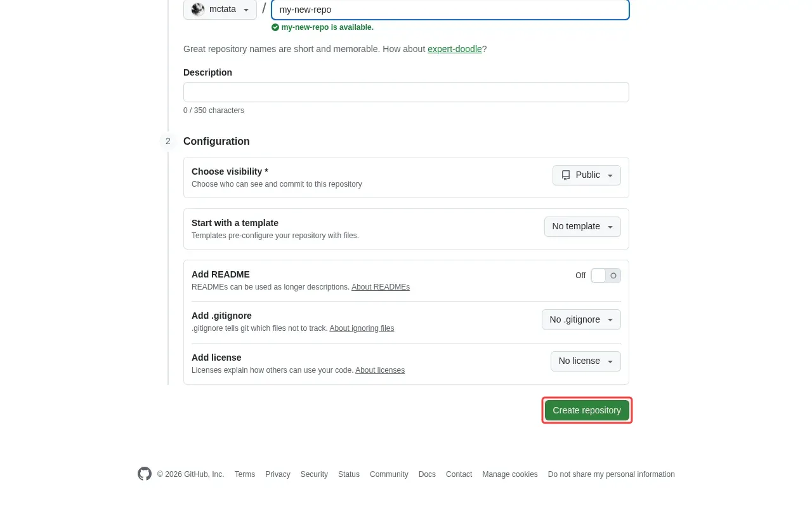Click the Create repository button
Image resolution: width=812 pixels, height=508 pixels.
tap(587, 410)
